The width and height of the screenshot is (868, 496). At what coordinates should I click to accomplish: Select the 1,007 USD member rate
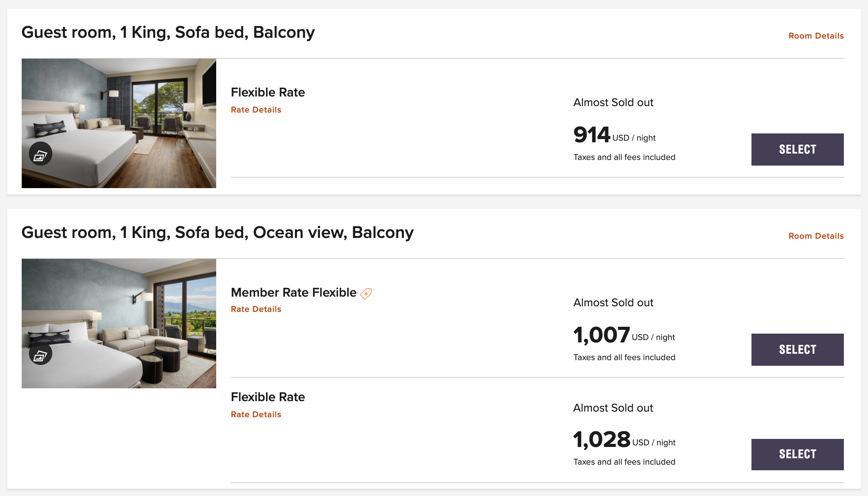pyautogui.click(x=797, y=350)
